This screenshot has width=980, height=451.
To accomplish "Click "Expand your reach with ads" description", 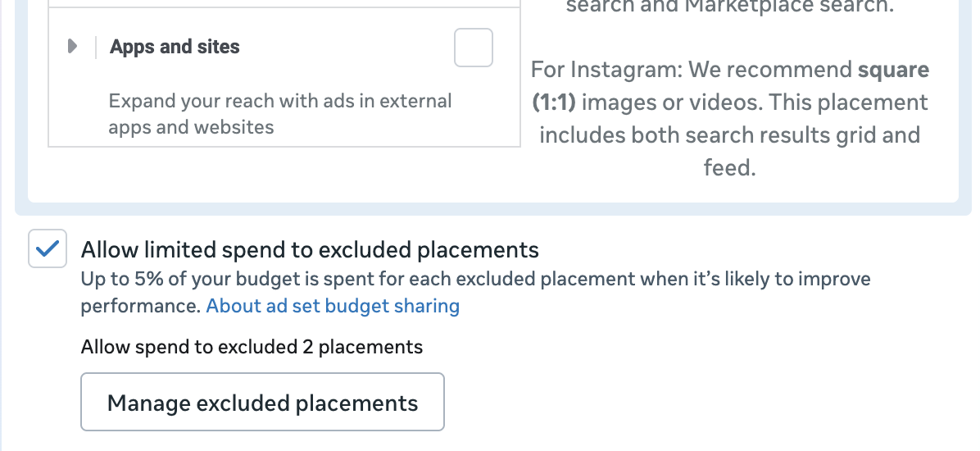I will 279,102.
